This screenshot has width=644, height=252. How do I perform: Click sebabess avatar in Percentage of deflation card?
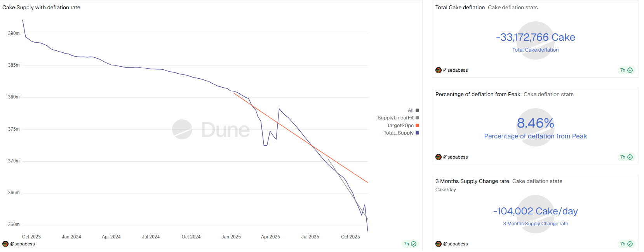tap(439, 157)
